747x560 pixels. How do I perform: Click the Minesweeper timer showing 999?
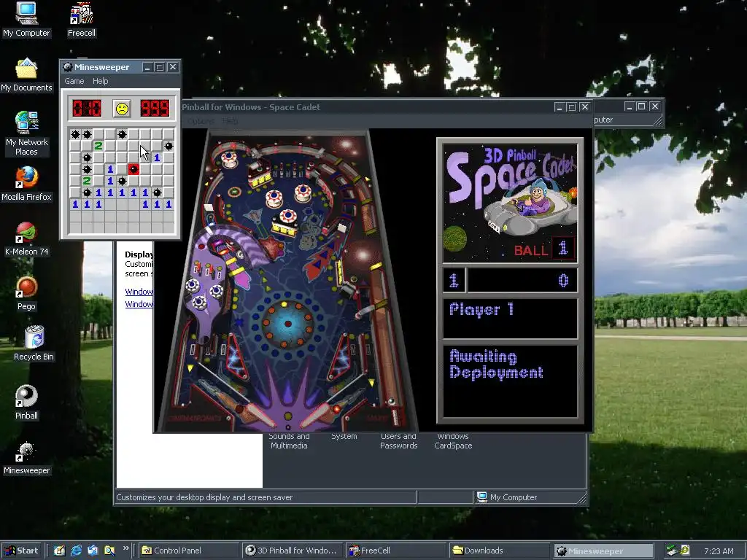pos(155,109)
